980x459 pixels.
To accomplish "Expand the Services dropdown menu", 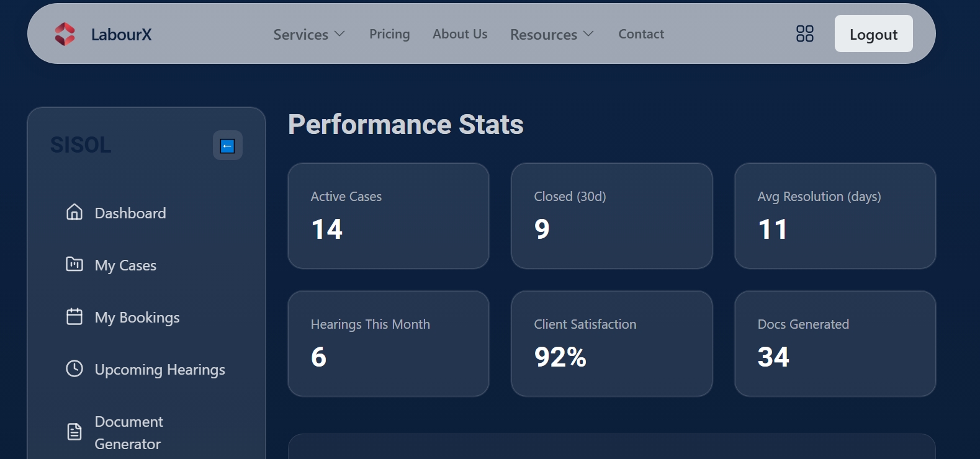I will point(309,34).
